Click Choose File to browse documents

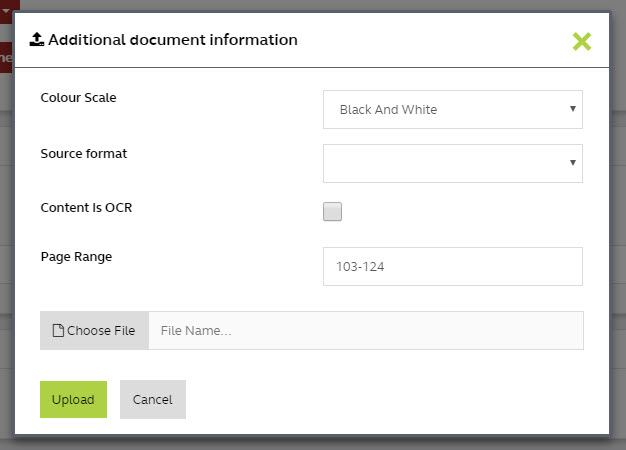95,331
